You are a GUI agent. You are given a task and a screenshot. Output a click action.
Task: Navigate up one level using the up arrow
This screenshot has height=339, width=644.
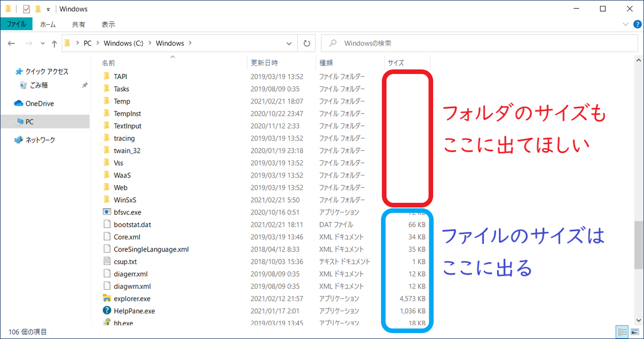pyautogui.click(x=54, y=43)
